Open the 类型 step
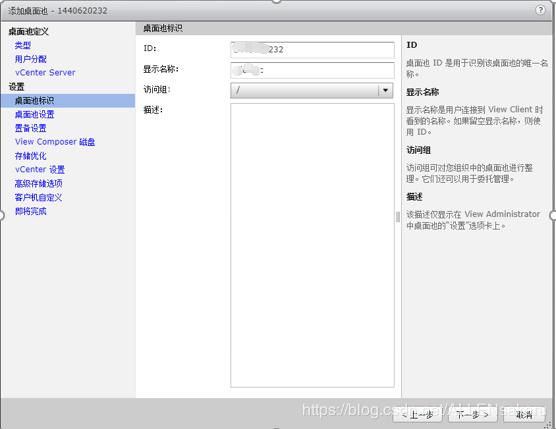Screen dimensions: 556x429 (x=23, y=45)
